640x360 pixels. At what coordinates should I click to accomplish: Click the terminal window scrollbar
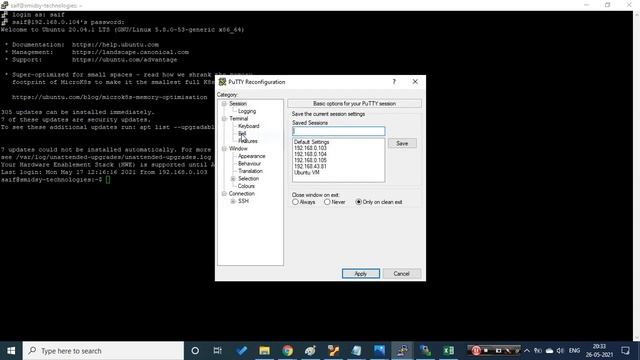pyautogui.click(x=636, y=176)
